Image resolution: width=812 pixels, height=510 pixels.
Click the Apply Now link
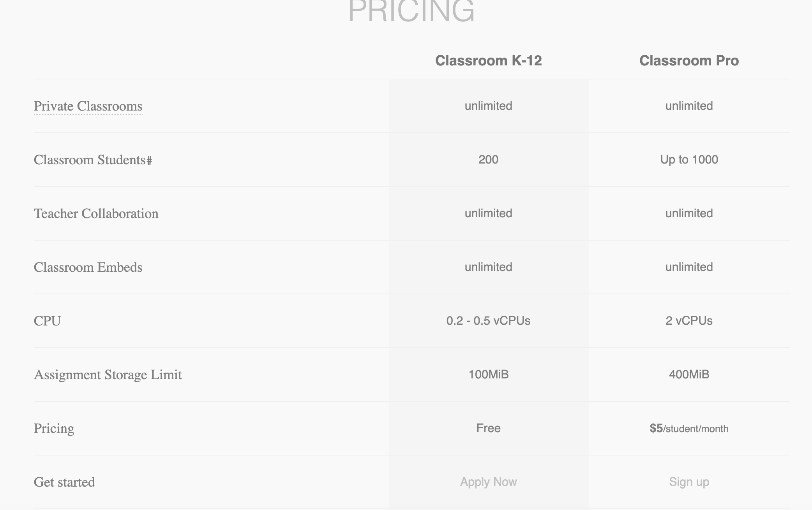pos(488,482)
